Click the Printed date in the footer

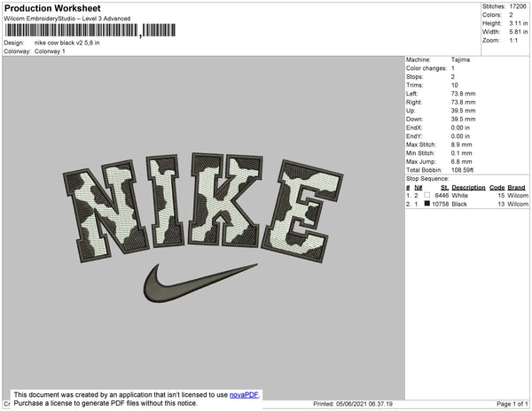point(354,404)
